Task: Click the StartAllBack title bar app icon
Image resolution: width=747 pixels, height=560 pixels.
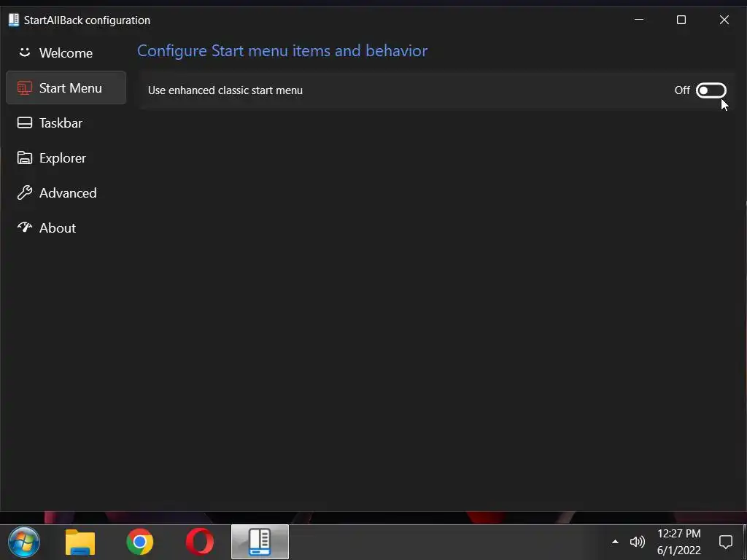Action: (14, 20)
